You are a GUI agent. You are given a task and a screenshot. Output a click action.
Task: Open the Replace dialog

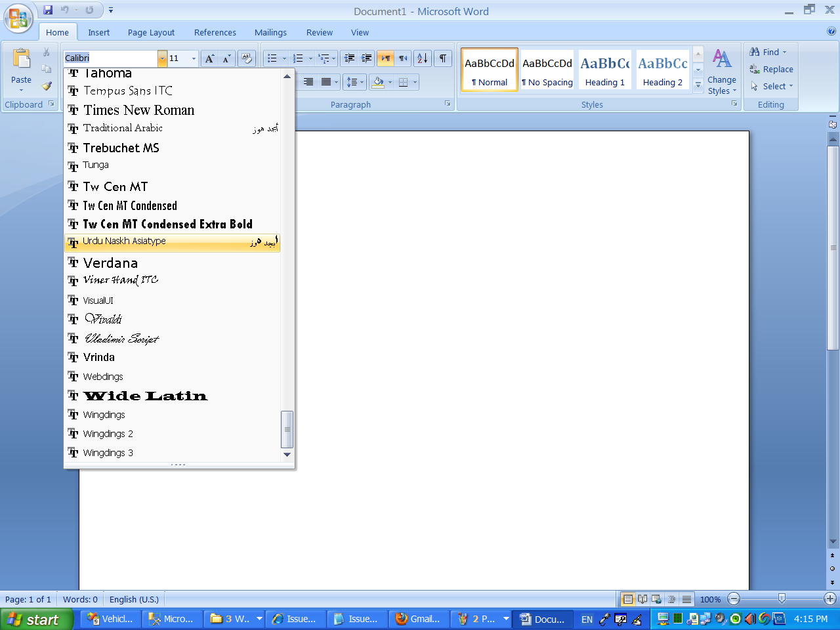772,69
